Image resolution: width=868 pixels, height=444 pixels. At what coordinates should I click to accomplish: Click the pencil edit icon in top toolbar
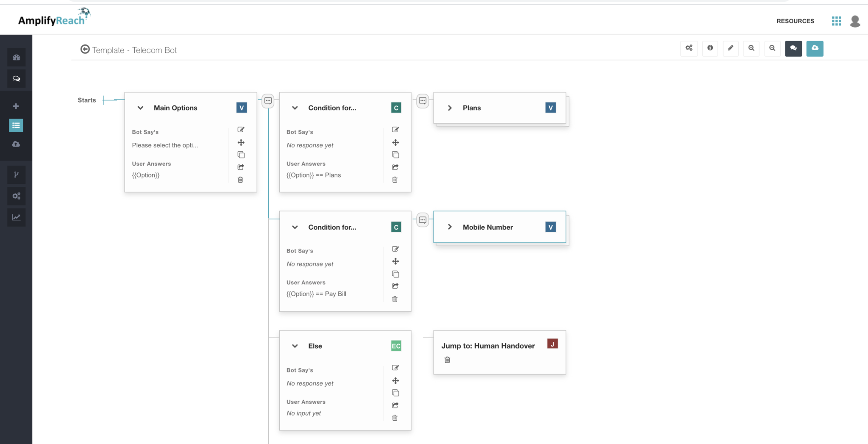731,48
